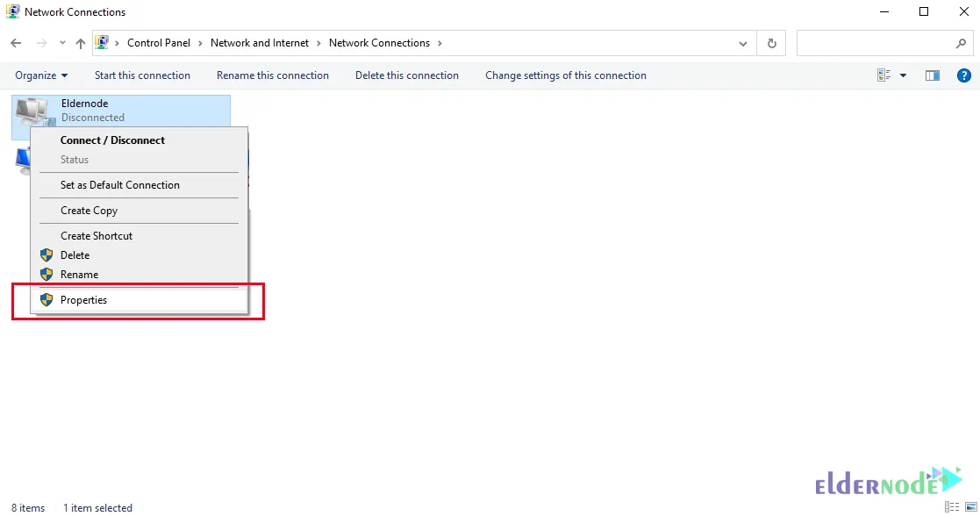Image resolution: width=980 pixels, height=516 pixels.
Task: Expand the address bar dropdown arrow
Action: coord(743,42)
